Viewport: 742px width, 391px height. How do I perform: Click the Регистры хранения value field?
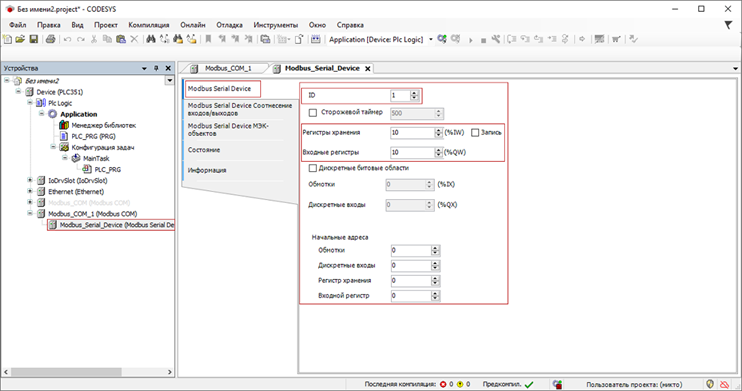pyautogui.click(x=412, y=133)
